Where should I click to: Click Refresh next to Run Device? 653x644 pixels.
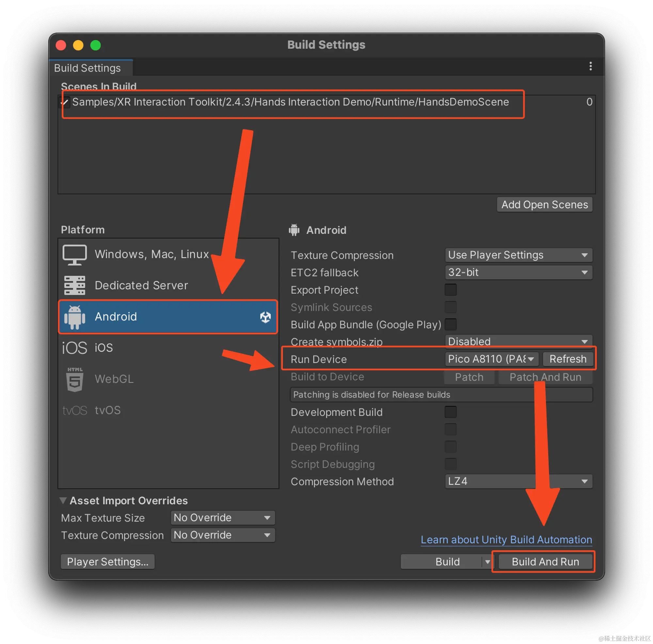tap(568, 359)
